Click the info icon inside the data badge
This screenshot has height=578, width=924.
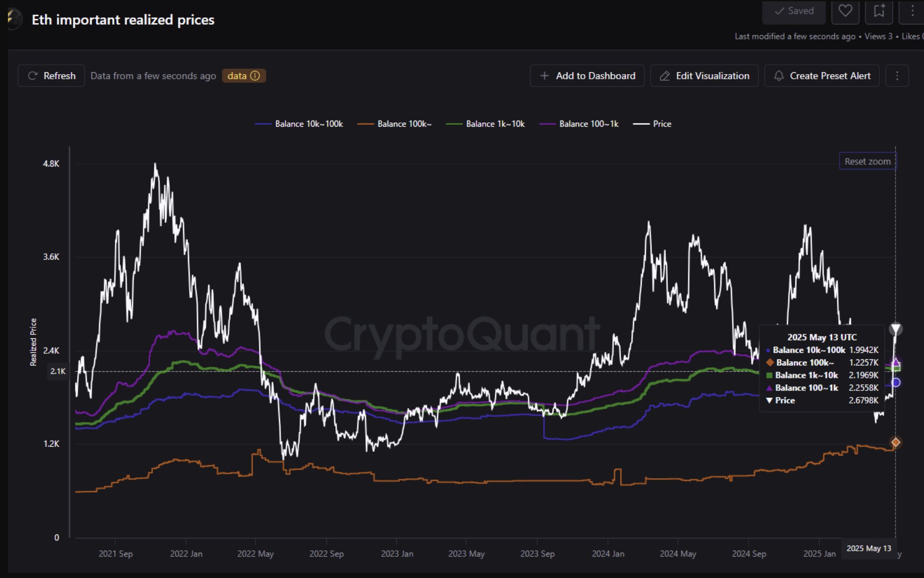tap(255, 76)
